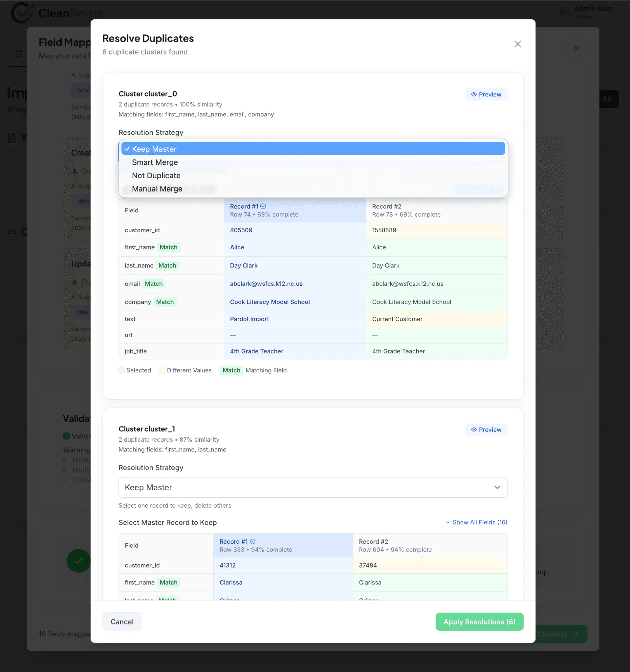Screen dimensions: 630x672
Task: Click text value Pardot Import
Action: click(x=249, y=319)
